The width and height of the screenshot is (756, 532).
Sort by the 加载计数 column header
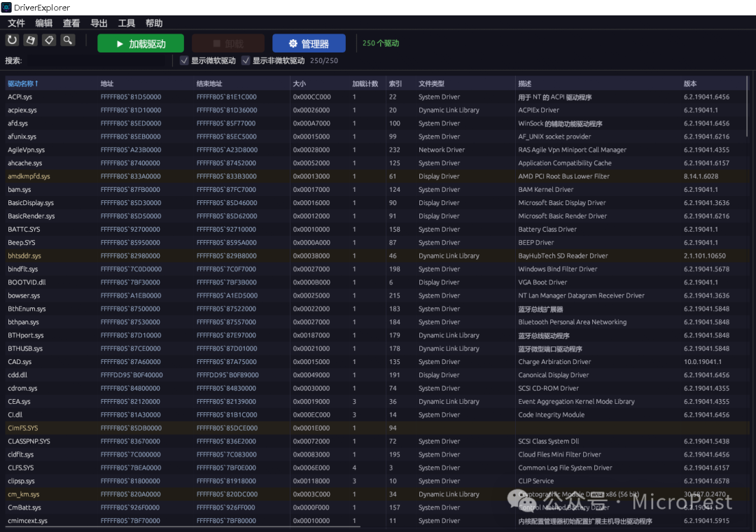click(367, 83)
